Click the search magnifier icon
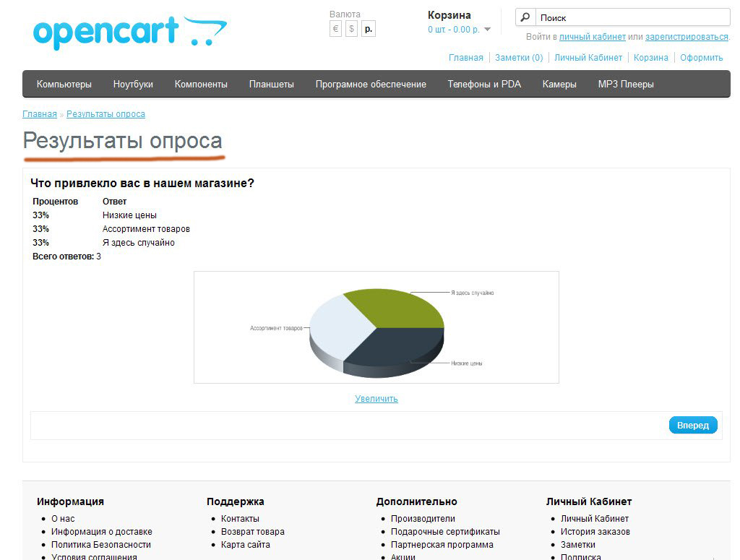The width and height of the screenshot is (740, 560). pos(525,17)
